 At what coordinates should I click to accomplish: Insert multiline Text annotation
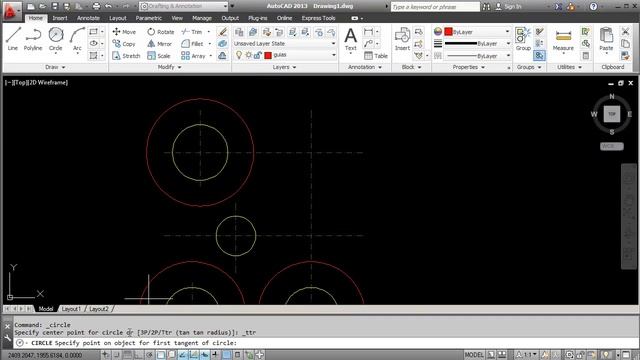[351, 39]
